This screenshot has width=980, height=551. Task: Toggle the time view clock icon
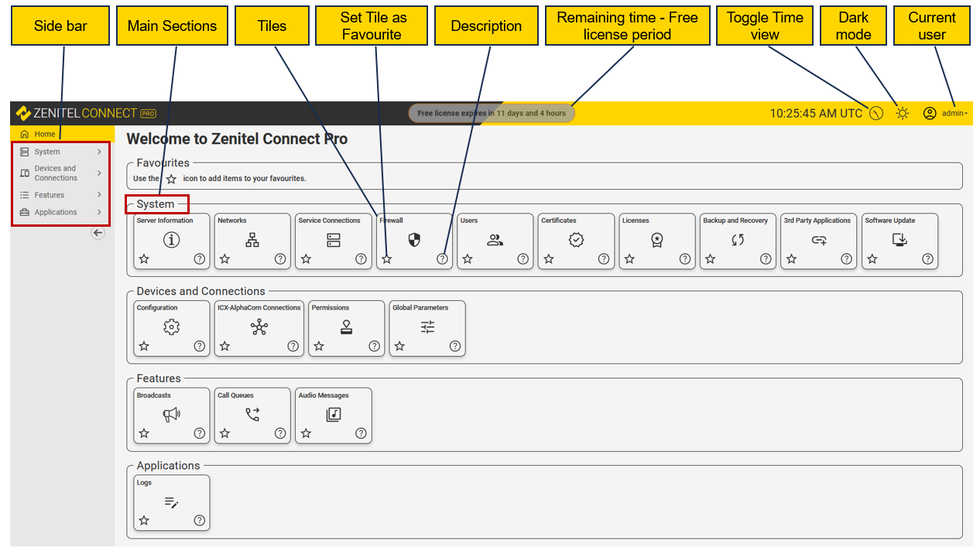[x=876, y=113]
